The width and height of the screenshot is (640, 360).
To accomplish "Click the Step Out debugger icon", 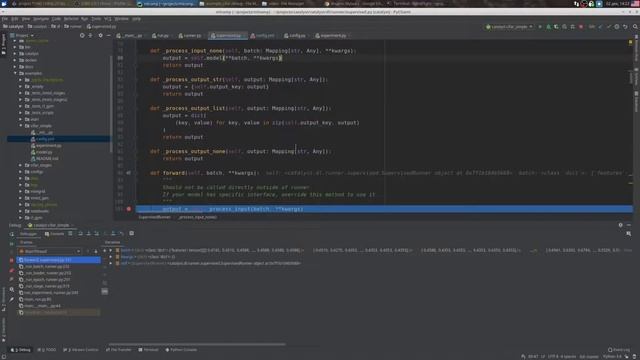I will coord(113,233).
